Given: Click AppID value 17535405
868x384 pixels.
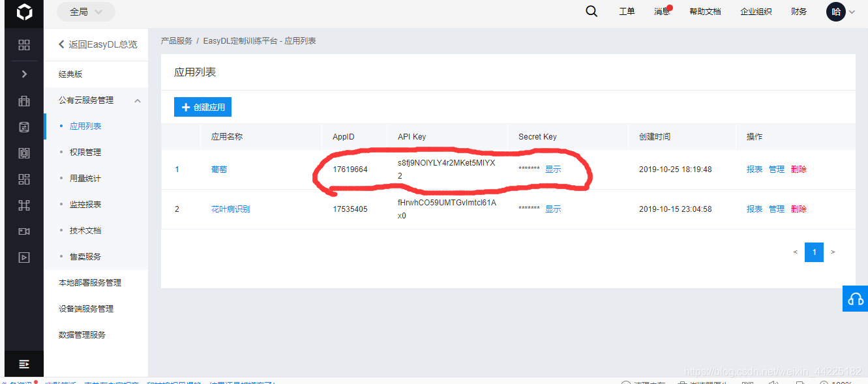Looking at the screenshot, I should pyautogui.click(x=350, y=209).
